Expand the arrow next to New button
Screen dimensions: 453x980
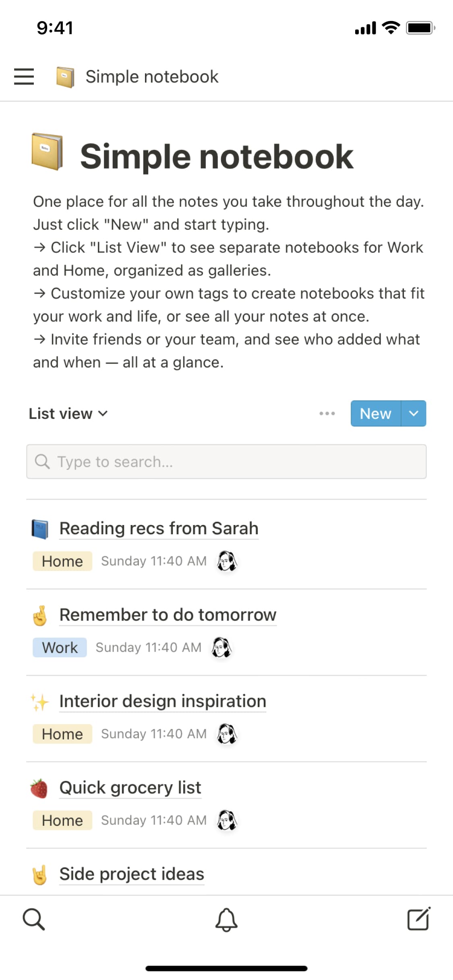(414, 413)
